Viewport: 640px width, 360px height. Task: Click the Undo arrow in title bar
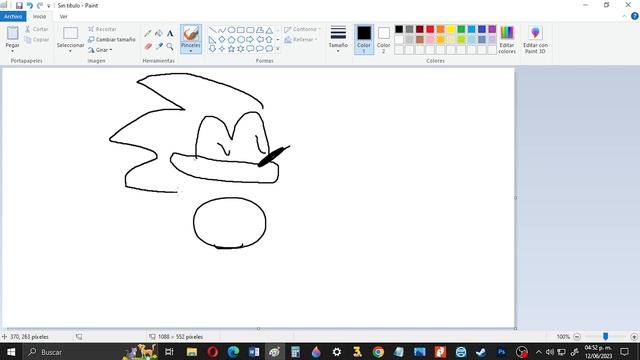click(30, 5)
